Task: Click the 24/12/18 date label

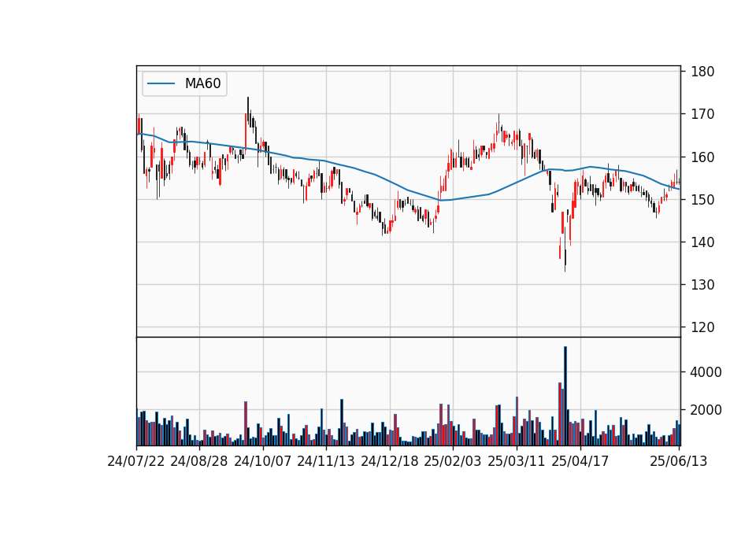Action: click(x=390, y=461)
